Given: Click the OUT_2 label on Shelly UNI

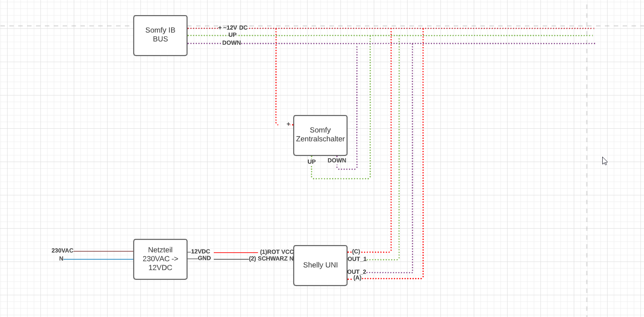Looking at the screenshot, I should 357,272.
